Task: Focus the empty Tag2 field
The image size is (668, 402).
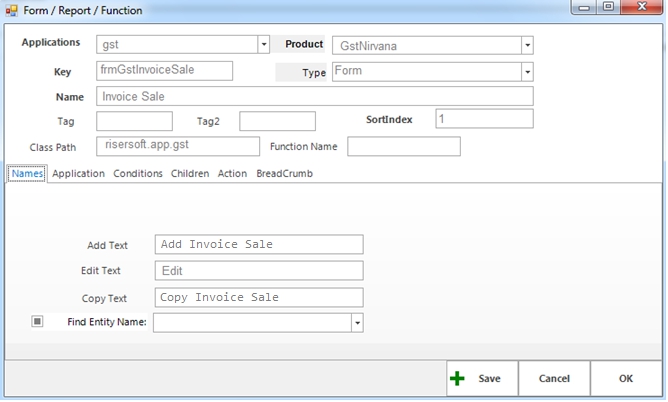Action: (277, 121)
